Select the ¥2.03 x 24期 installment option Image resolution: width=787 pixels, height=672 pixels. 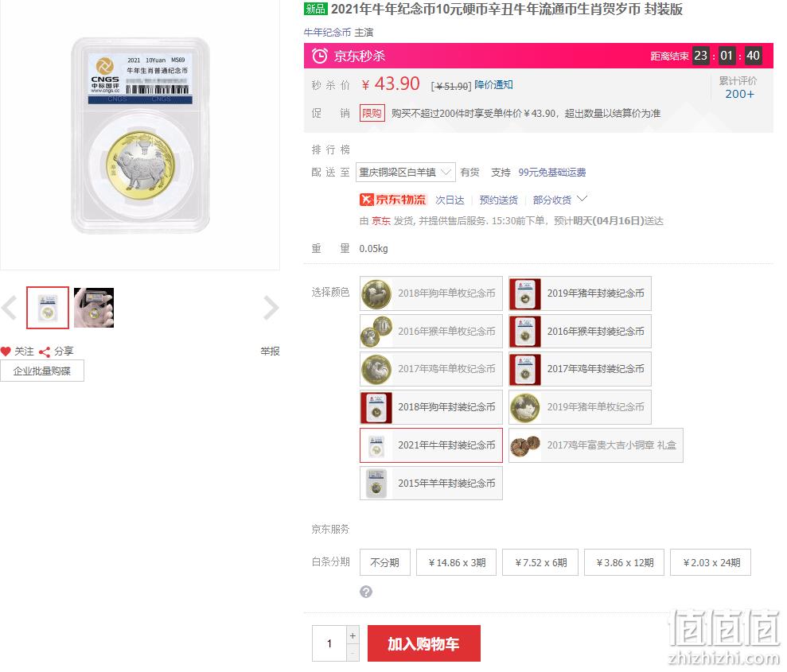coord(711,563)
